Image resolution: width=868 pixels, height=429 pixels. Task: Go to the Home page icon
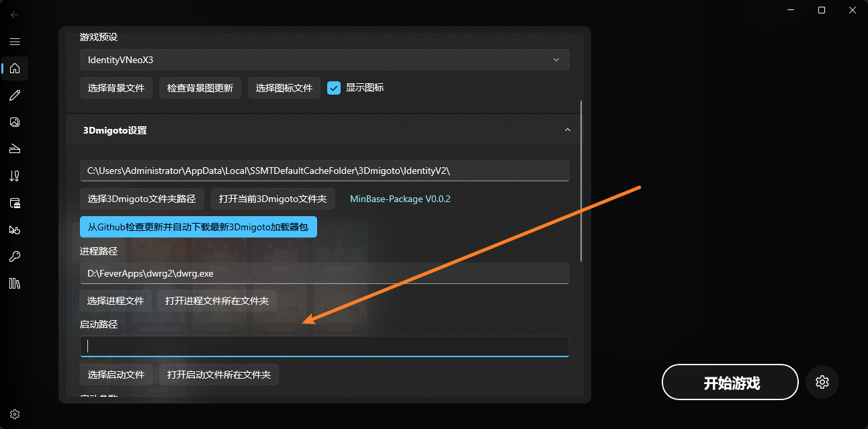(15, 68)
